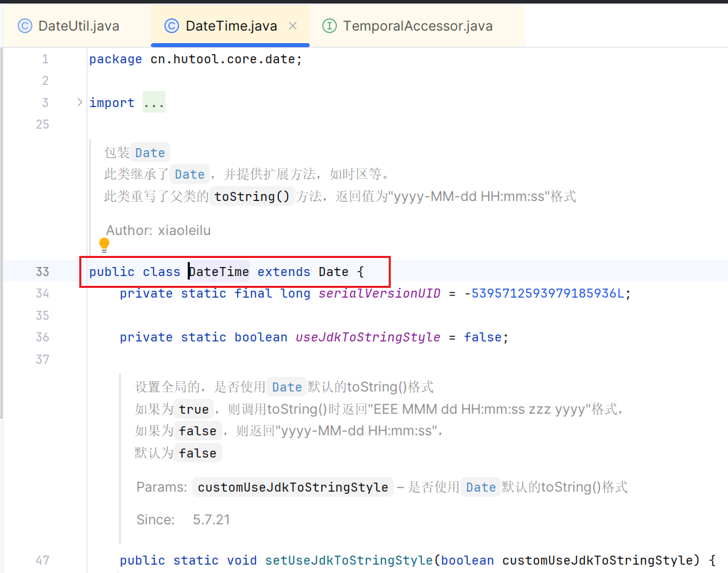Click the intention lightbulb above class declaration

pos(104,245)
